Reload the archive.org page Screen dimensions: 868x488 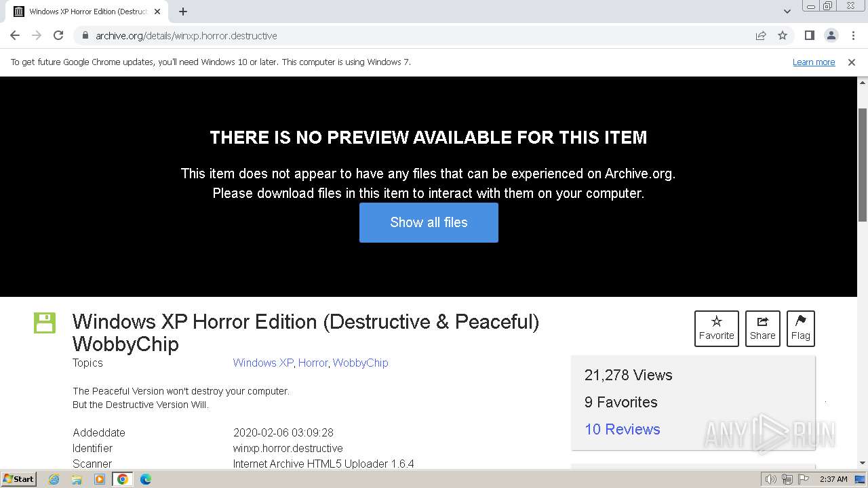58,35
